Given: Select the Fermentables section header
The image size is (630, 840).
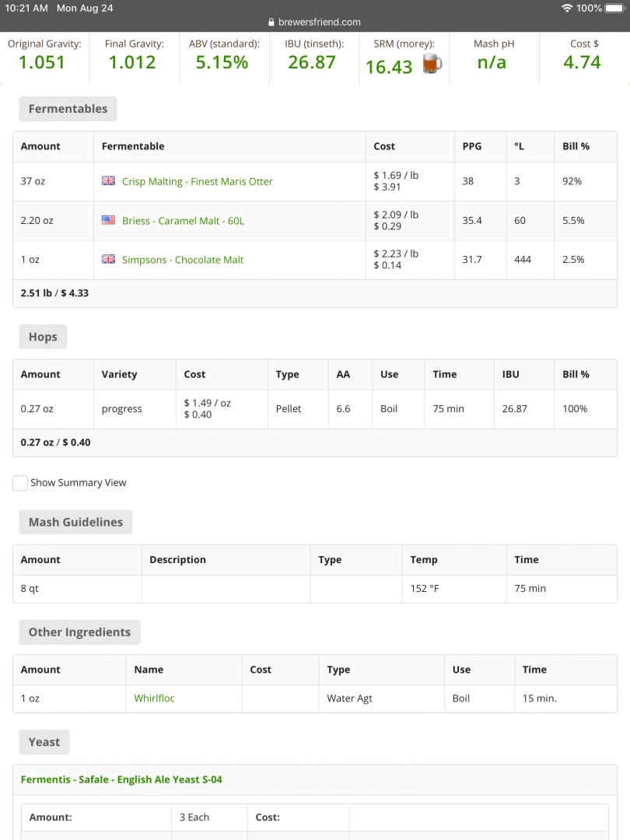Looking at the screenshot, I should (x=68, y=109).
